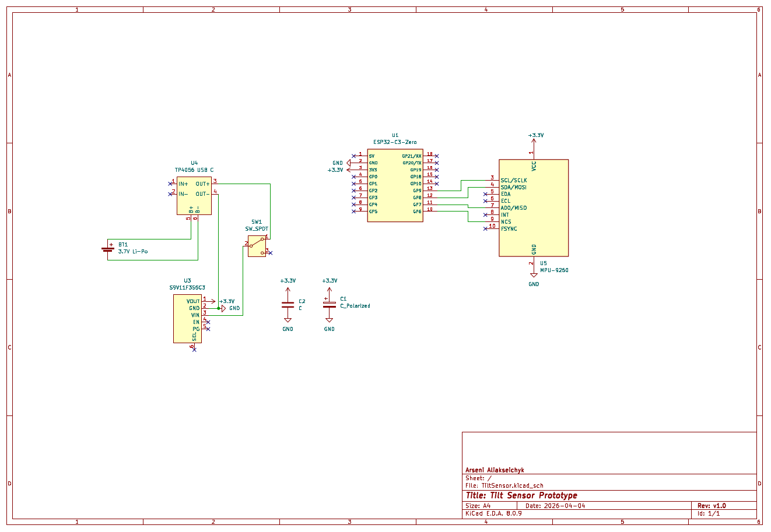Select the SW_SPDT slide switch SW1

coord(257,245)
